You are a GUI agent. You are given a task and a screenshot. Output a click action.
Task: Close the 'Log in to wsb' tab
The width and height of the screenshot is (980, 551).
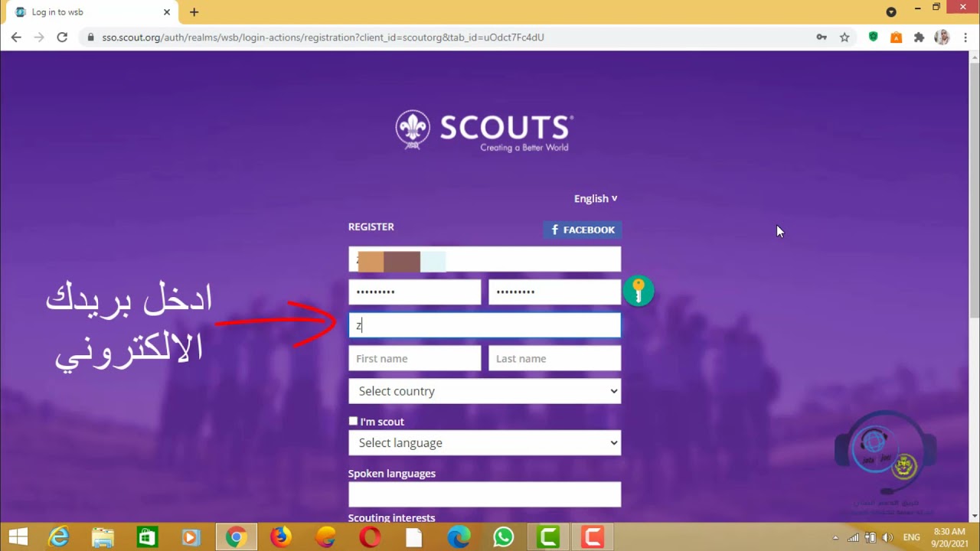(x=167, y=12)
